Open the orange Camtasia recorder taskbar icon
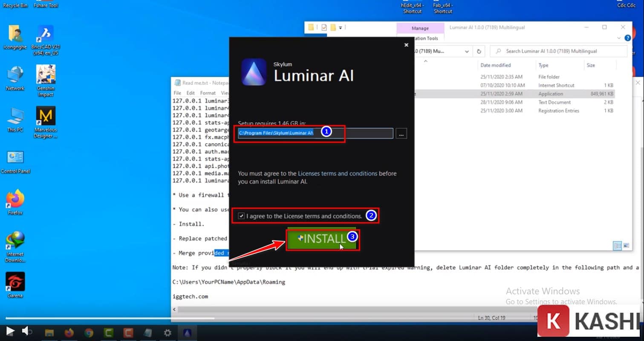The image size is (644, 341). tap(128, 332)
